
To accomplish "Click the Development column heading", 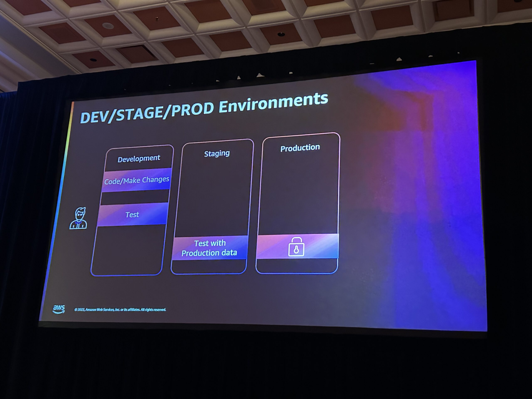I will point(139,159).
